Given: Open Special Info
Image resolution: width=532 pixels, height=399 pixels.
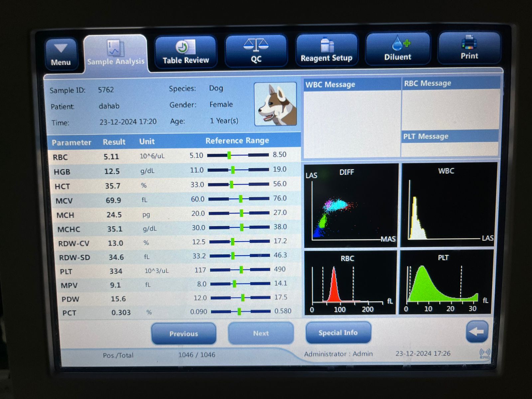Looking at the screenshot, I should click(338, 332).
